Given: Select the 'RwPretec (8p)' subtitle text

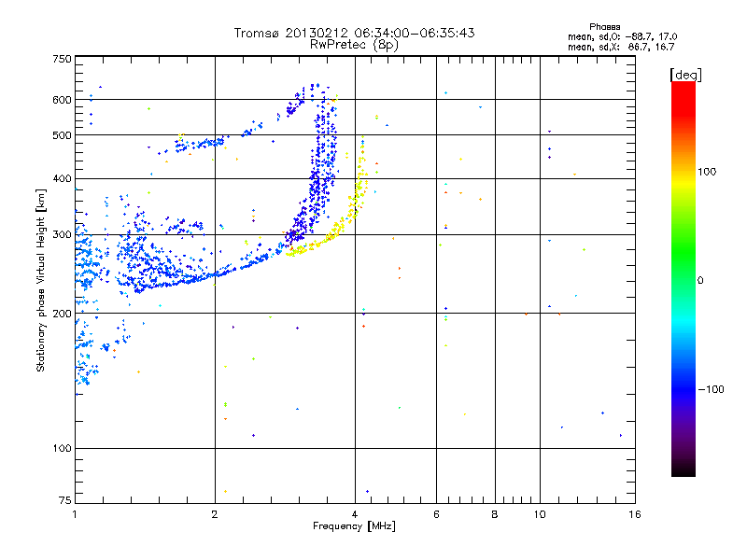Looking at the screenshot, I should point(354,45).
